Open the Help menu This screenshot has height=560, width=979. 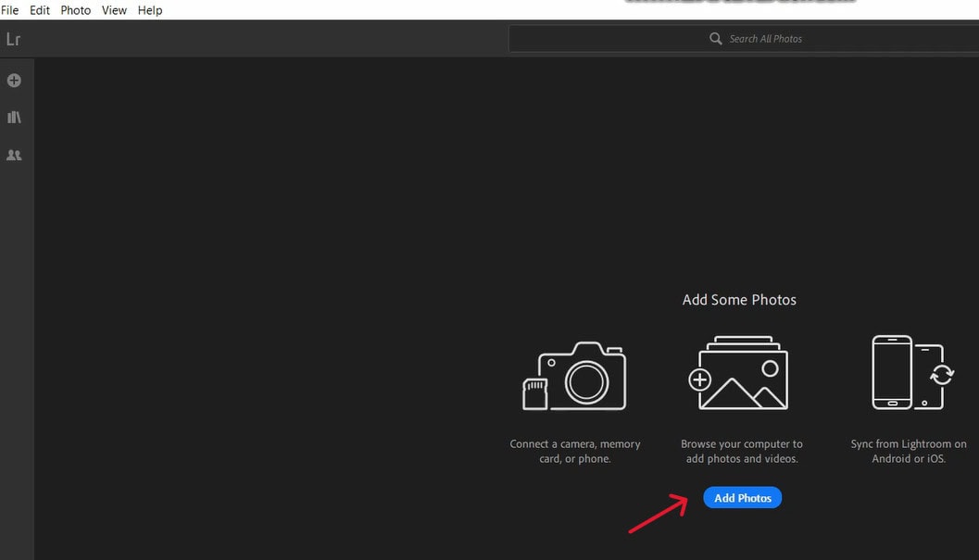(x=150, y=10)
